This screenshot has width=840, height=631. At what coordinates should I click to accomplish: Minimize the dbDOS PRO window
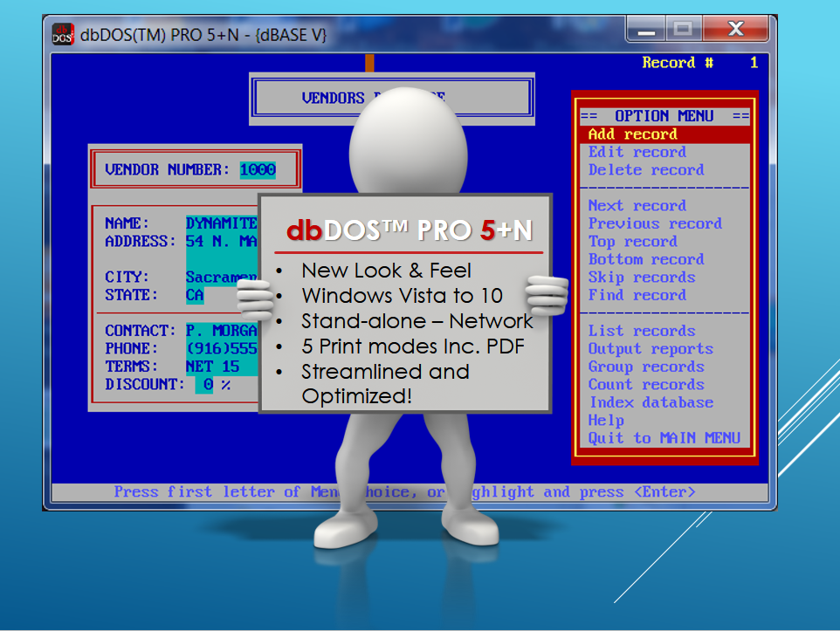pos(646,29)
